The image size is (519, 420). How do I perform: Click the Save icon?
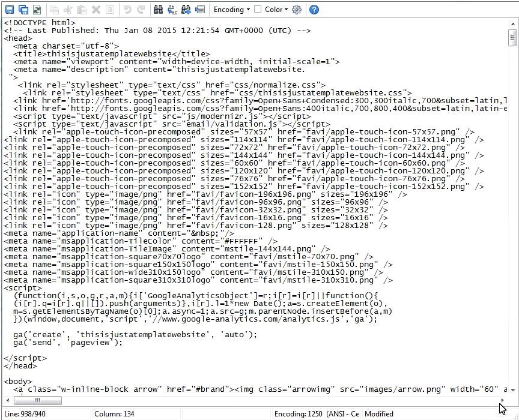click(x=10, y=10)
